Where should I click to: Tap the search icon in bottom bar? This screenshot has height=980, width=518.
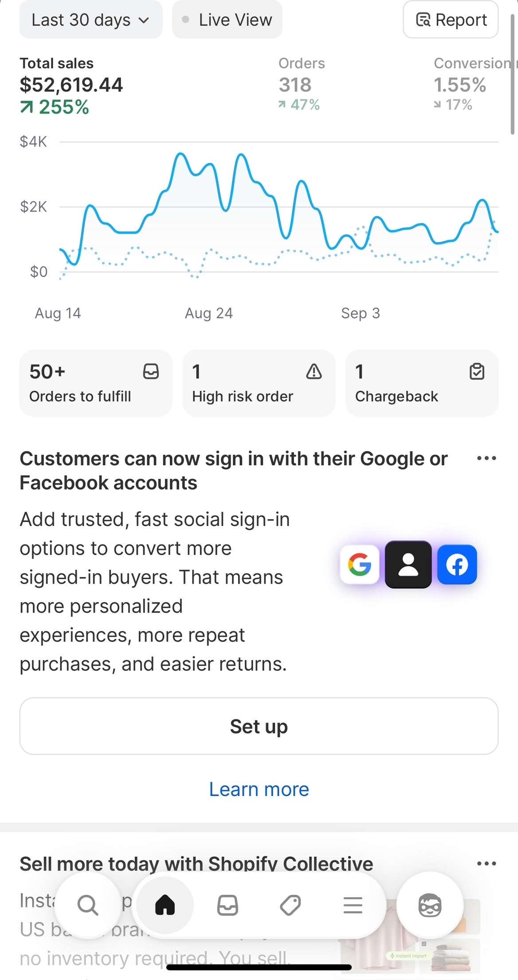pos(87,905)
